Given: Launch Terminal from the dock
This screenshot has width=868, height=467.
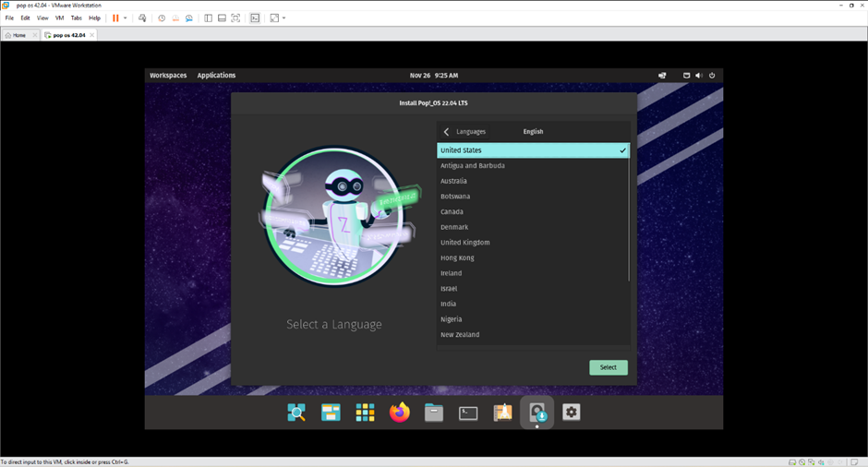Looking at the screenshot, I should click(468, 413).
